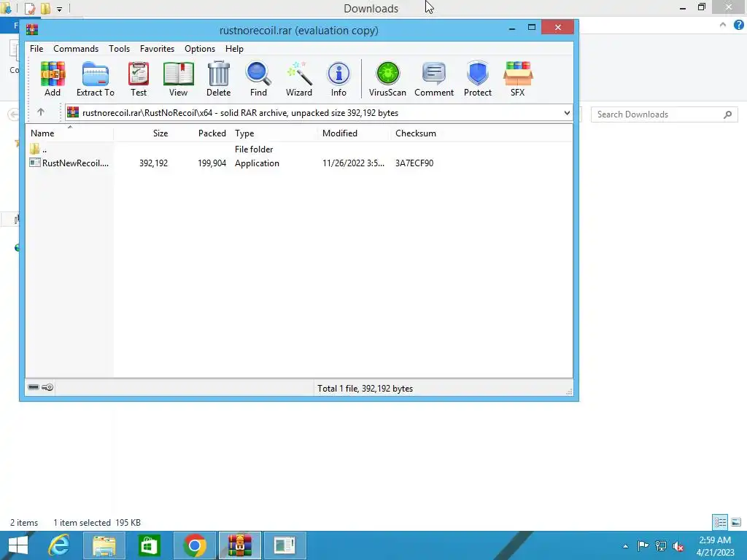The image size is (747, 560).
Task: Collapse the Explorer ribbon chevron
Action: (x=723, y=25)
